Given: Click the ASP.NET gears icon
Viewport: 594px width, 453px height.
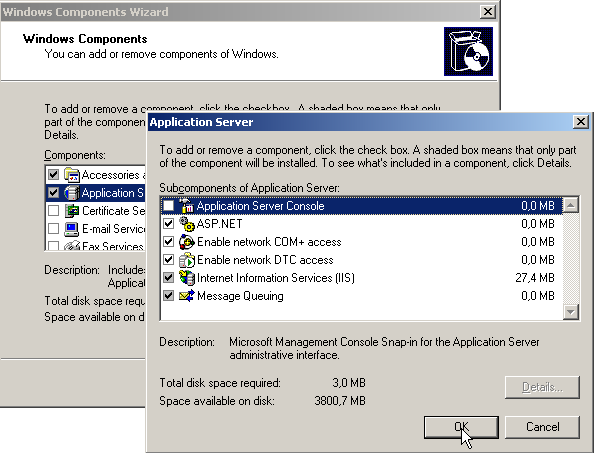Looking at the screenshot, I should [186, 223].
